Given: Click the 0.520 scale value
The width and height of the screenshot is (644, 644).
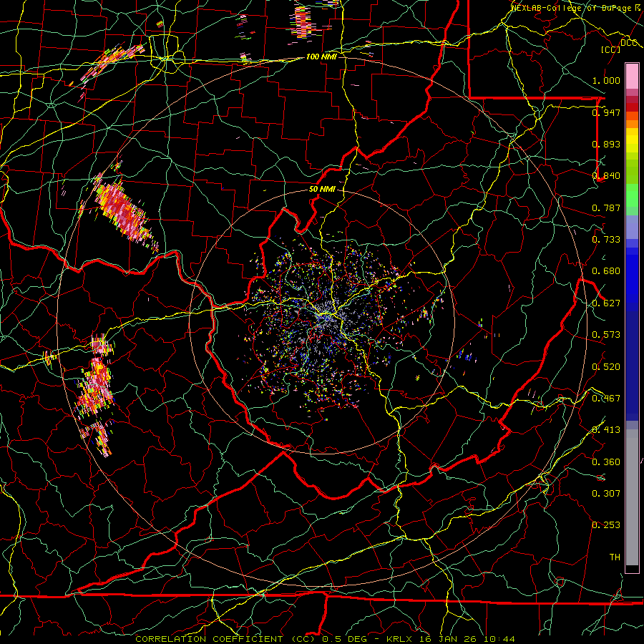Looking at the screenshot, I should pyautogui.click(x=606, y=367).
